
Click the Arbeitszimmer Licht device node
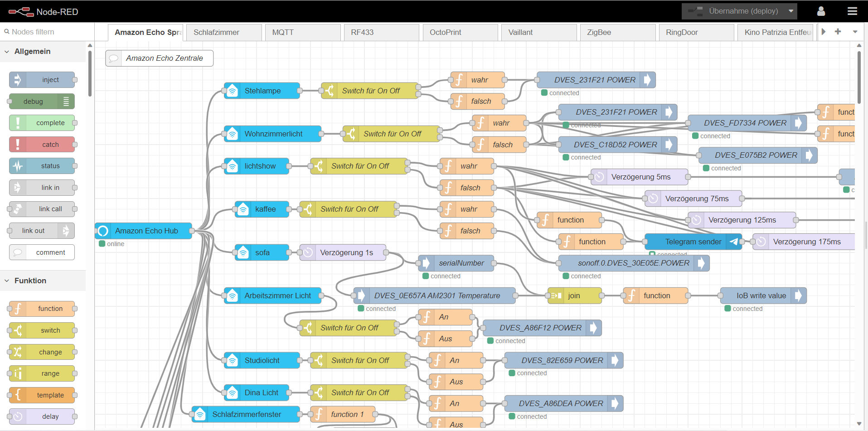pyautogui.click(x=273, y=295)
